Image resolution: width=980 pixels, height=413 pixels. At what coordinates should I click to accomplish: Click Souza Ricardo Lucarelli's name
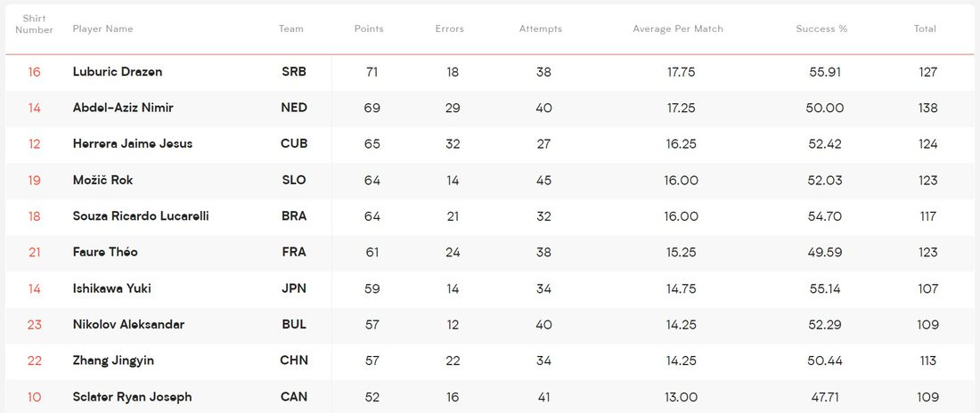tap(141, 216)
